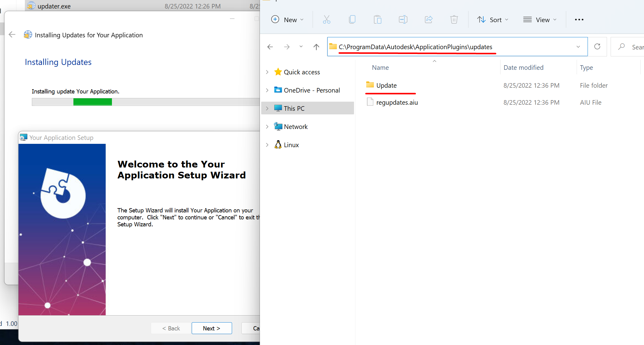Click the regupdates.aiu file
Image resolution: width=644 pixels, height=345 pixels.
point(397,102)
